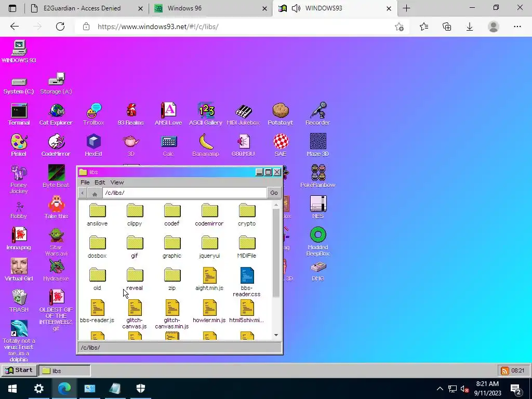Launch Byte Beat icon

[x=56, y=177]
